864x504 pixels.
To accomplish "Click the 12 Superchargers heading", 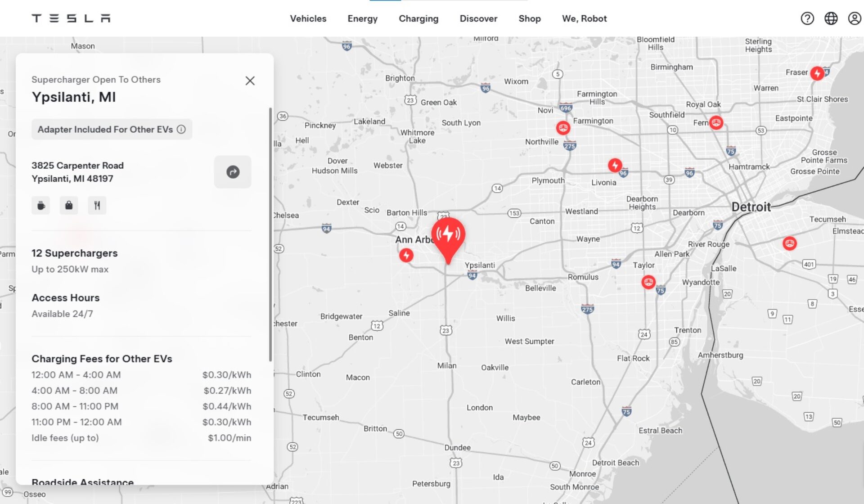I will click(x=74, y=253).
